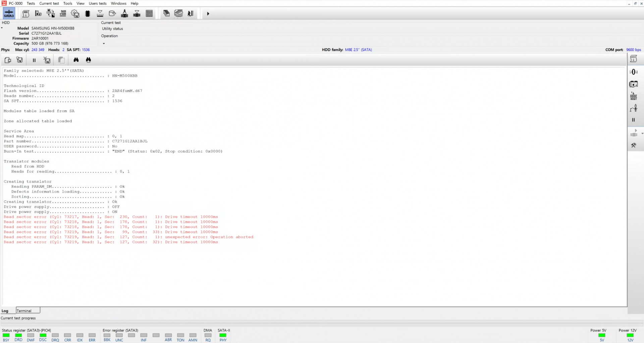The width and height of the screenshot is (644, 343).
Task: Click the gear with floppy disk toolbar icon
Action: [75, 13]
